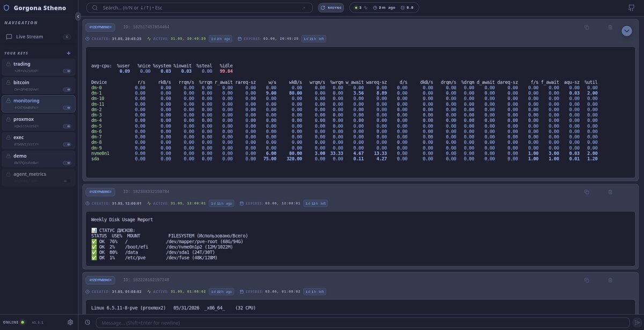This screenshot has height=330, width=644.
Task: Click the green status dot showing 3
Action: [356, 8]
